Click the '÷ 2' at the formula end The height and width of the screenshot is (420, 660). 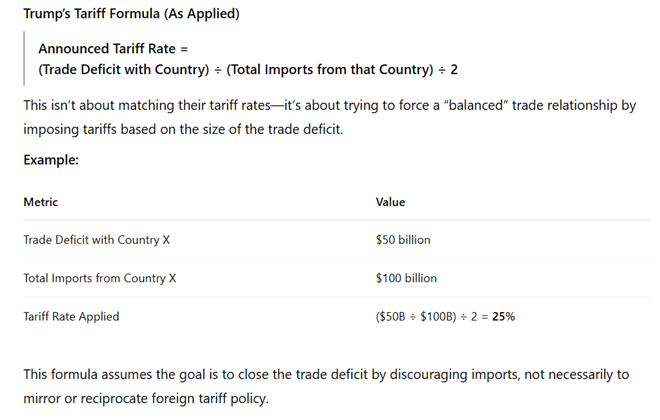point(447,69)
